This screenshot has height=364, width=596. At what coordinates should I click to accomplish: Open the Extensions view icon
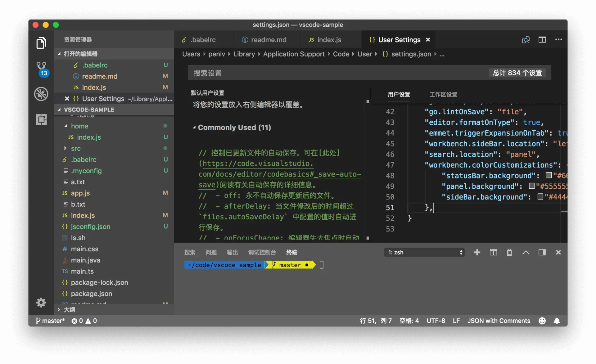pos(41,119)
